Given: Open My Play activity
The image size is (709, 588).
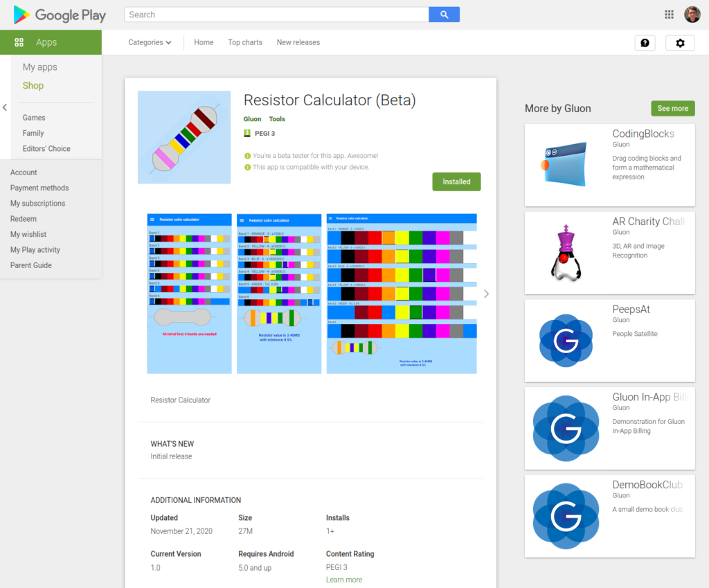Looking at the screenshot, I should pos(35,249).
